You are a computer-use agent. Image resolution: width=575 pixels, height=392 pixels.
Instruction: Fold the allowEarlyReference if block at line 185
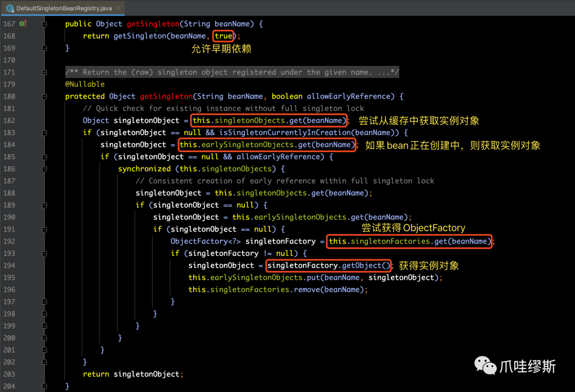pyautogui.click(x=44, y=157)
